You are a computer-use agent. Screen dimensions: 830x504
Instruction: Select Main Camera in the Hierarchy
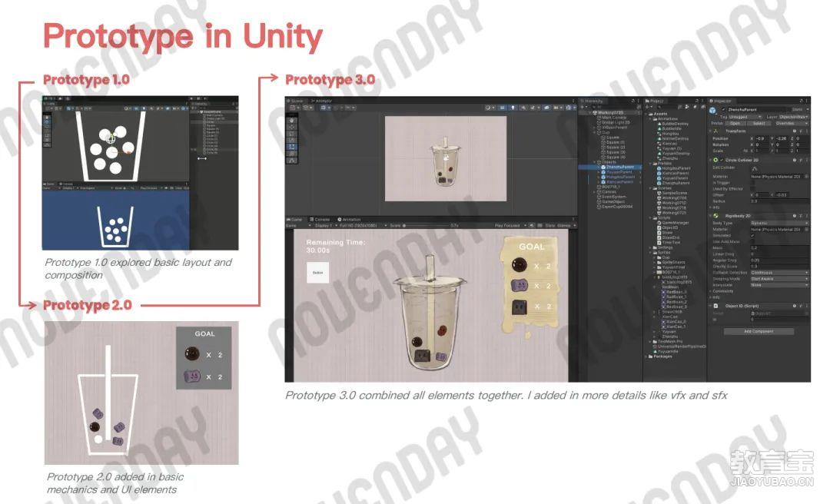[x=613, y=118]
